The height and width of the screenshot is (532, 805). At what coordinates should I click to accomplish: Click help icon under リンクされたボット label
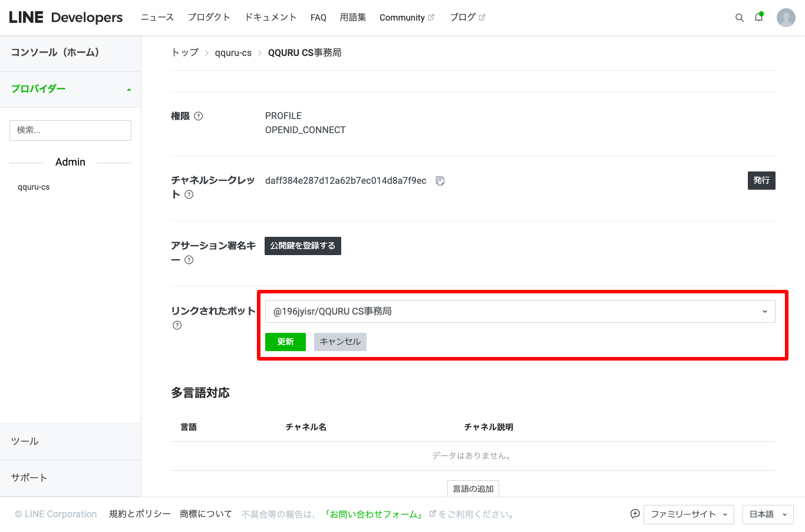pos(177,325)
